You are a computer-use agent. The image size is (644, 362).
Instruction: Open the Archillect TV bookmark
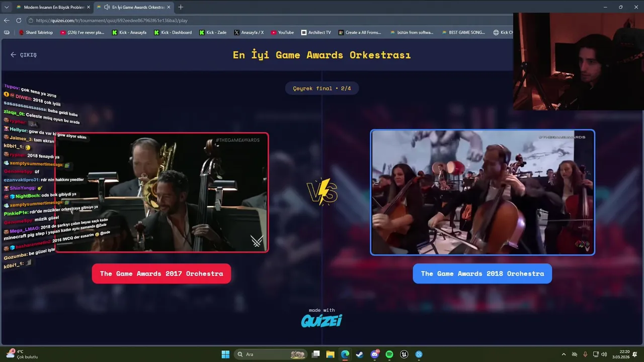point(316,32)
